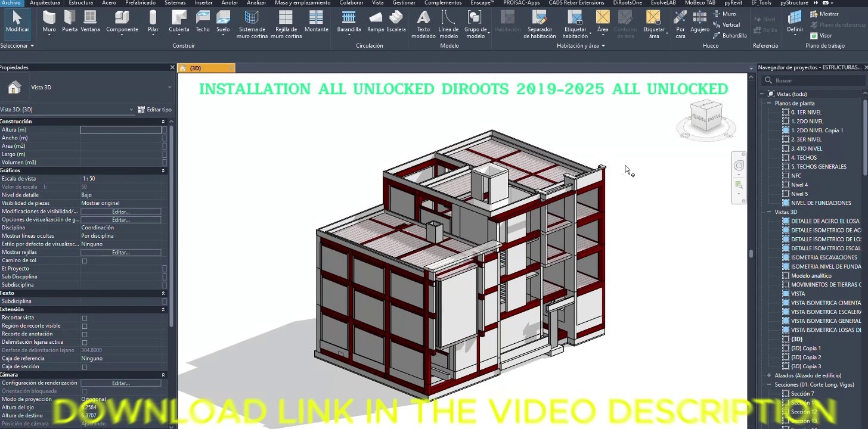Toggle the Caja de sección checkbox

[85, 367]
